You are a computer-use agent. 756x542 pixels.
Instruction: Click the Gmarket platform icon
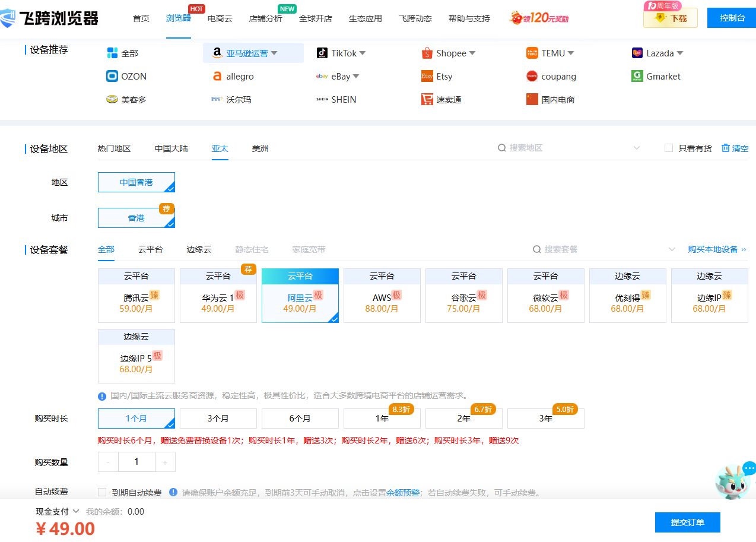coord(637,76)
